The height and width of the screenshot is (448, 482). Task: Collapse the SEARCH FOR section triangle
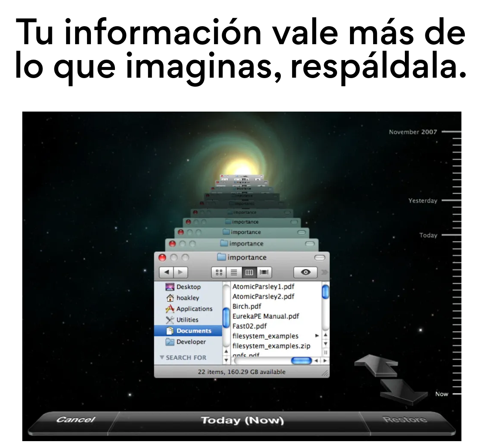click(162, 357)
